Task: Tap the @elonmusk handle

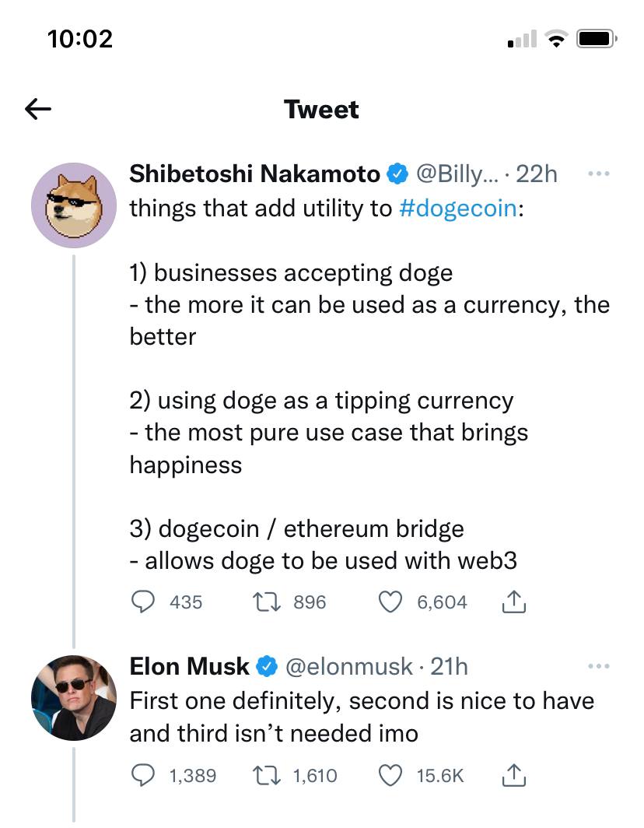Action: [349, 666]
